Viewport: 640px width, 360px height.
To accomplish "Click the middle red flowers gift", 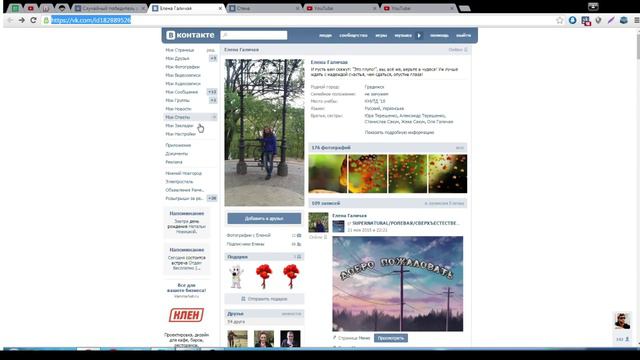I will (264, 276).
